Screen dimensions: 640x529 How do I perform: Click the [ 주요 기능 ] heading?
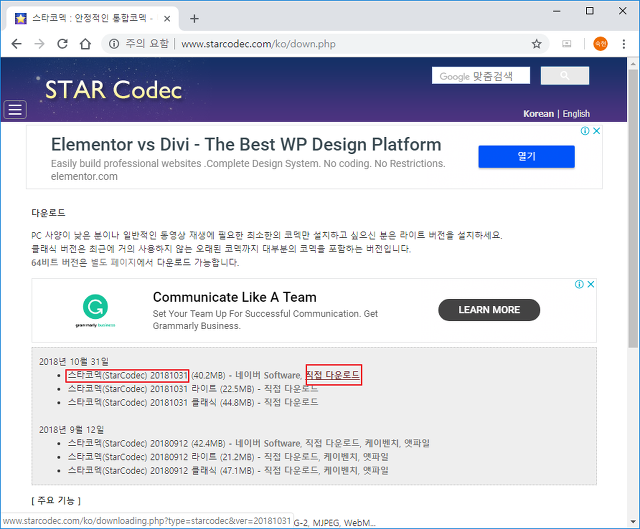click(x=56, y=500)
